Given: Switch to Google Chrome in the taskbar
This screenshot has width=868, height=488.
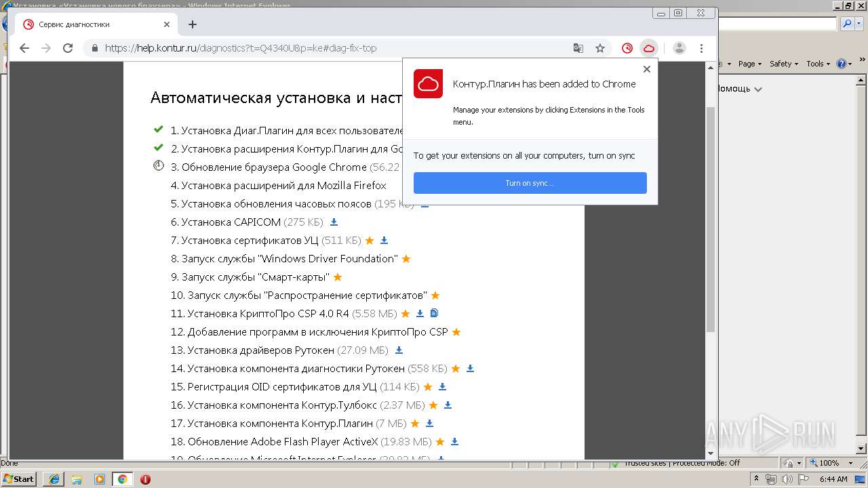Looking at the screenshot, I should tap(123, 479).
